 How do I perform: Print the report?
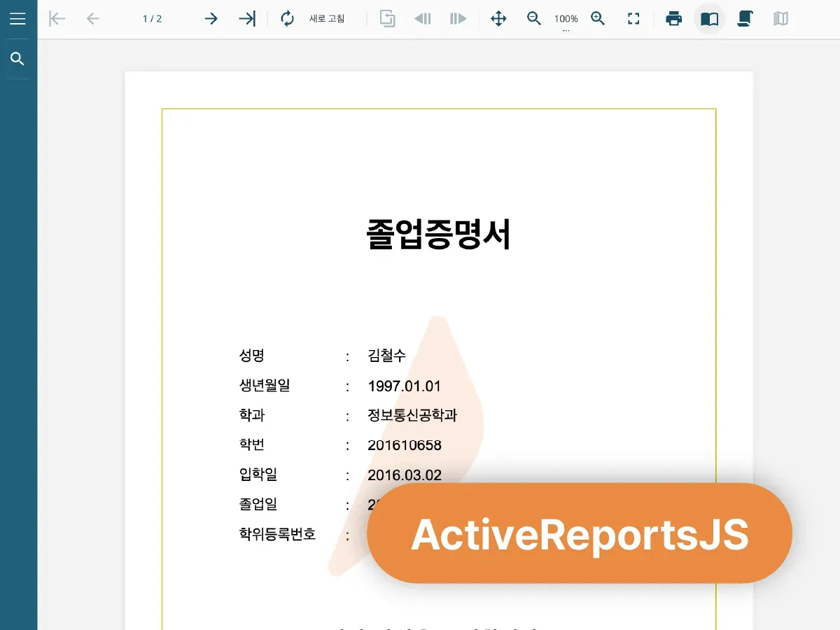[674, 19]
